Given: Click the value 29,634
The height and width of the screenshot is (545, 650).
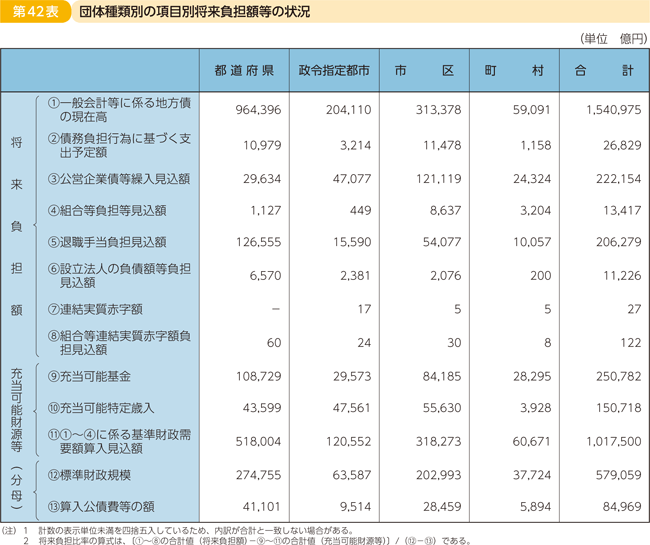Looking at the screenshot, I should tap(262, 179).
